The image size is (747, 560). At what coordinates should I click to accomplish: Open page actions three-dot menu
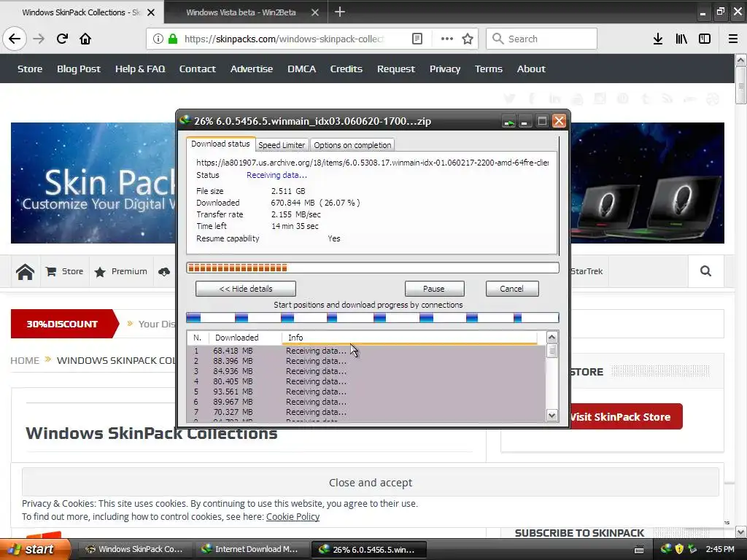pyautogui.click(x=447, y=39)
